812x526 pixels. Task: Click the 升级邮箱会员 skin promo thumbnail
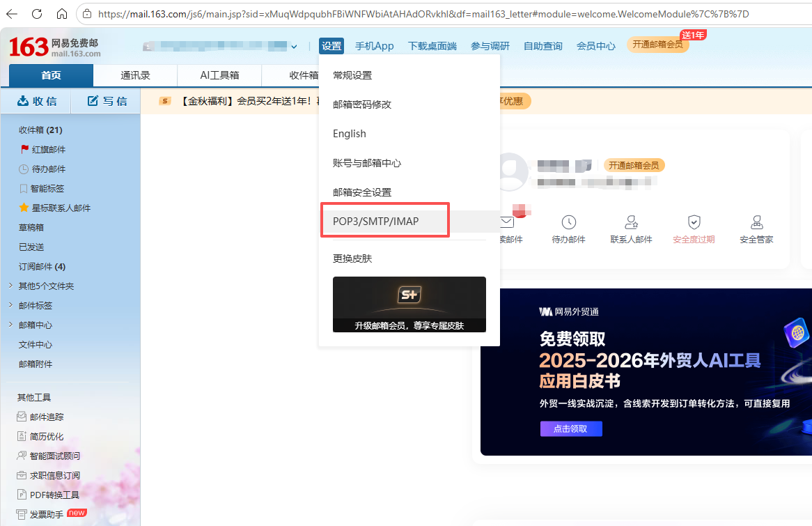[x=409, y=304]
